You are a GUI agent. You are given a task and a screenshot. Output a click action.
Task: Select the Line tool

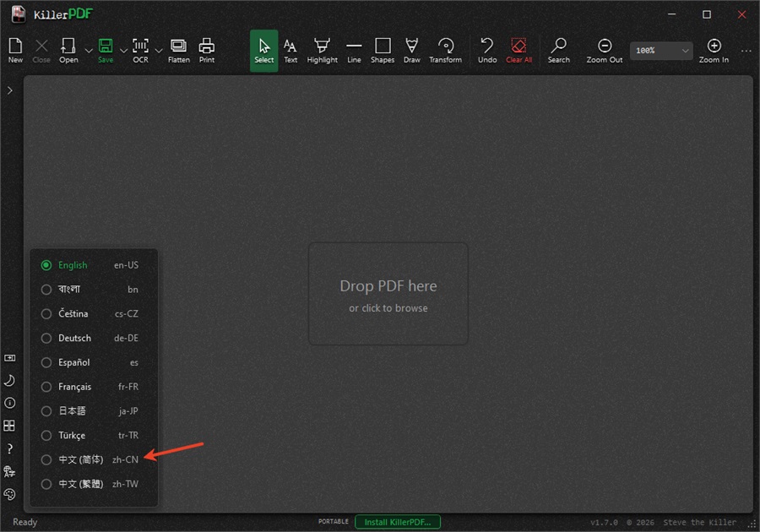[x=355, y=51]
